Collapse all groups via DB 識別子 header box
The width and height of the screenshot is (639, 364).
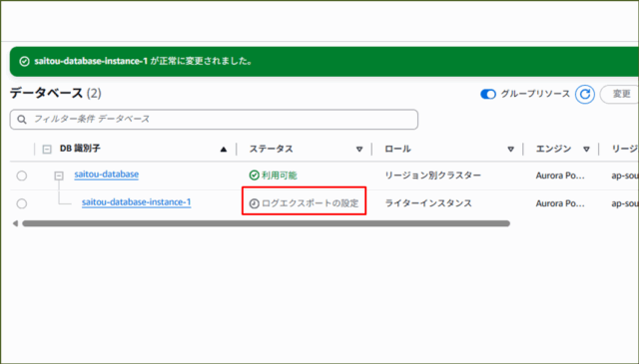coord(47,149)
